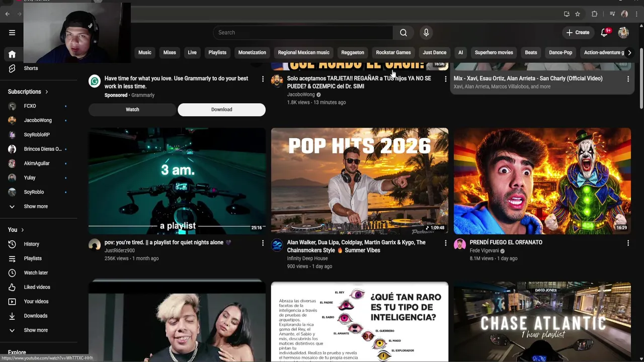This screenshot has width=644, height=362.
Task: Click the Home icon in sidebar
Action: (x=12, y=54)
